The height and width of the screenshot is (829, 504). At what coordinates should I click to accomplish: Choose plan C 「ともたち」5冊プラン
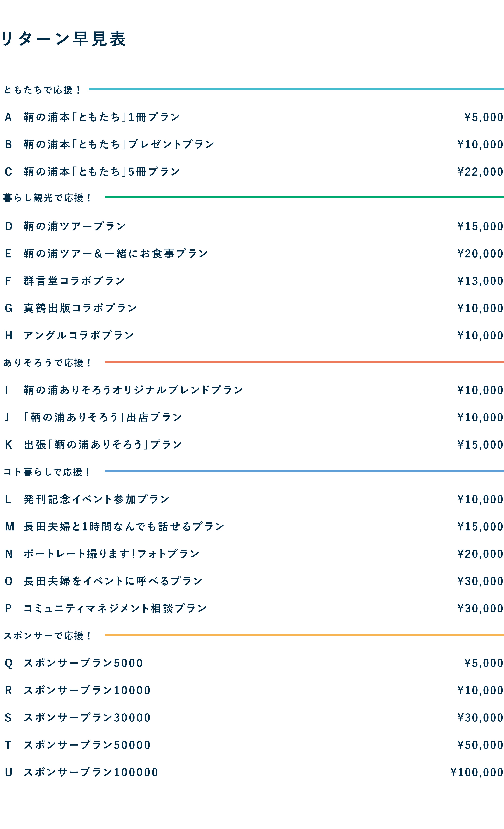(102, 172)
